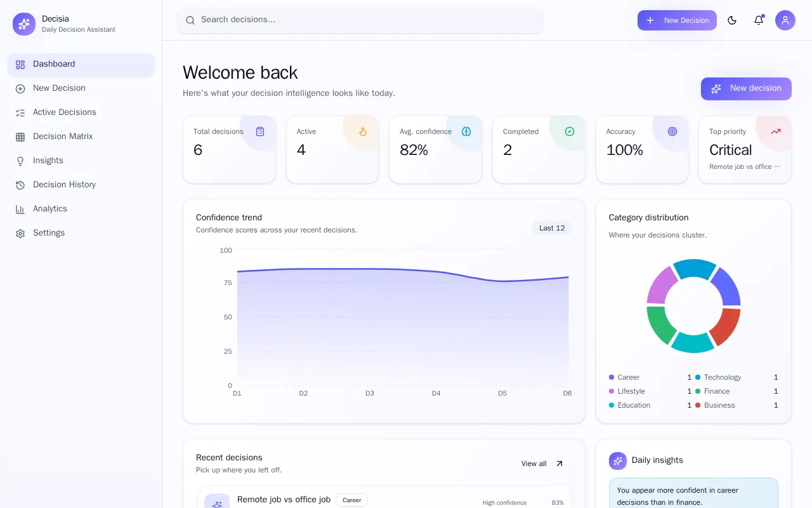Screen dimensions: 812x508
Task: Select the Career legend color dot
Action: pos(612,377)
